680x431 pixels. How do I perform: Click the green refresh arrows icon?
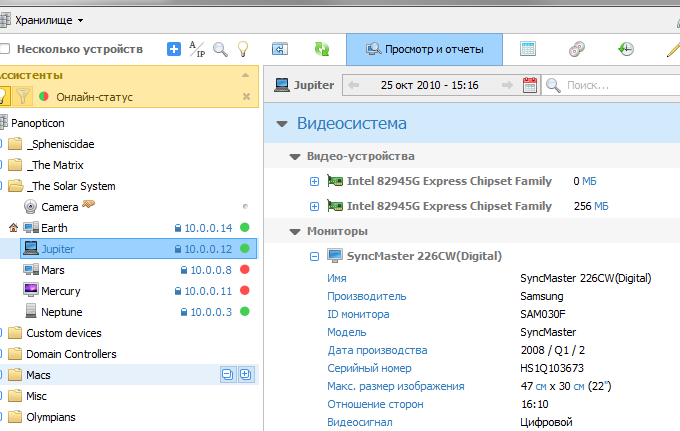(x=322, y=49)
